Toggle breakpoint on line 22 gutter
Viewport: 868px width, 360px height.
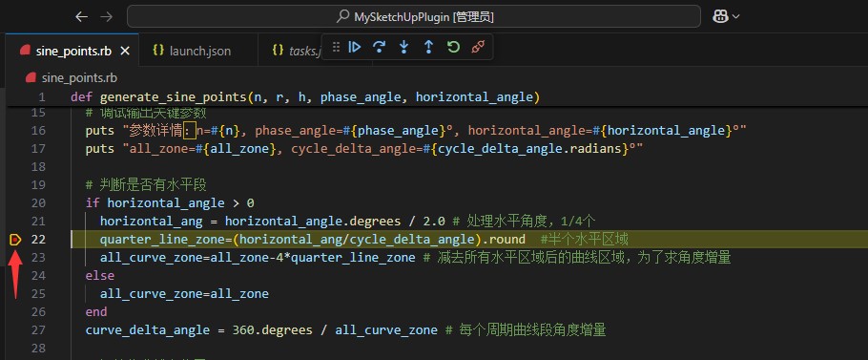pyautogui.click(x=15, y=240)
